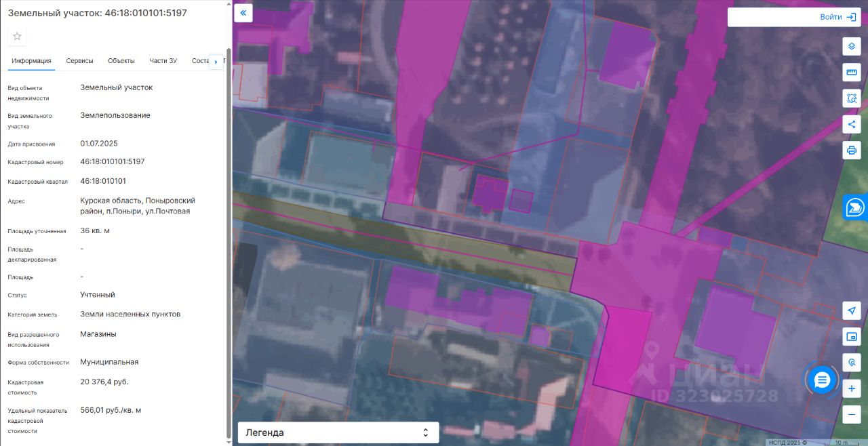Open the Части ЗУ tab
The image size is (868, 446).
(163, 61)
